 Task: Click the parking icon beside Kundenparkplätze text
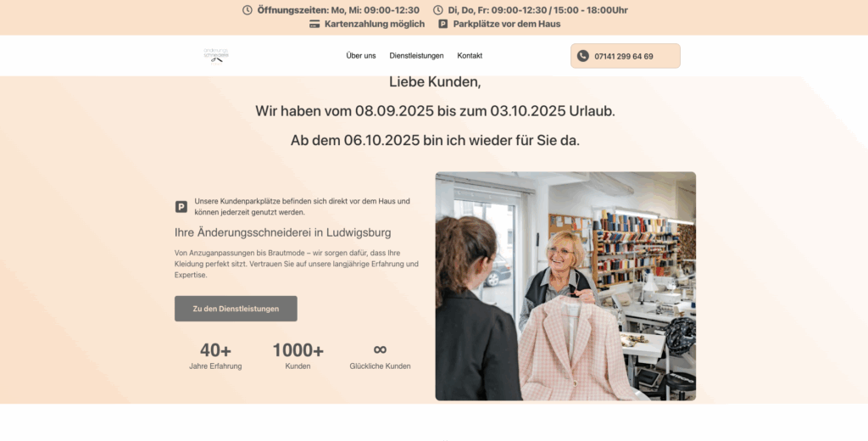click(181, 207)
